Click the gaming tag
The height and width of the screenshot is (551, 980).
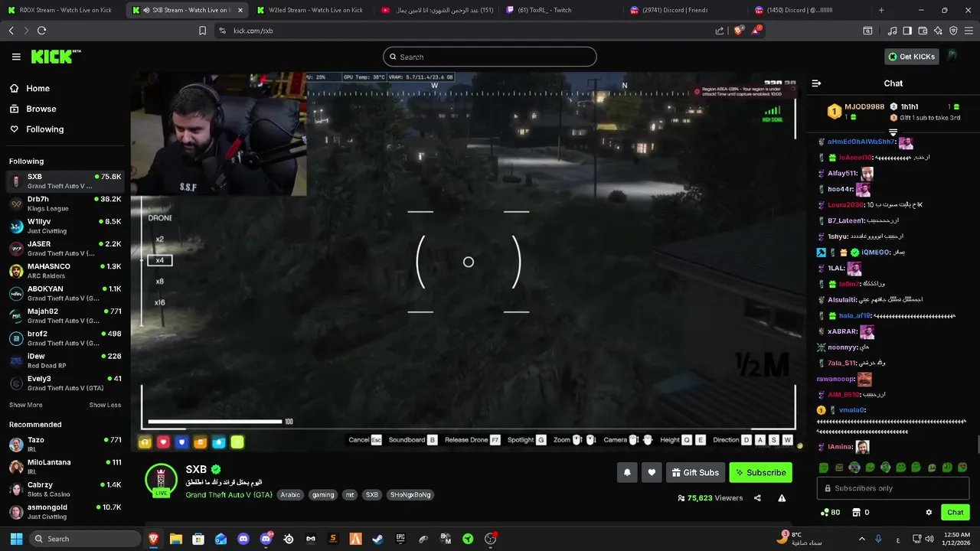tap(323, 495)
